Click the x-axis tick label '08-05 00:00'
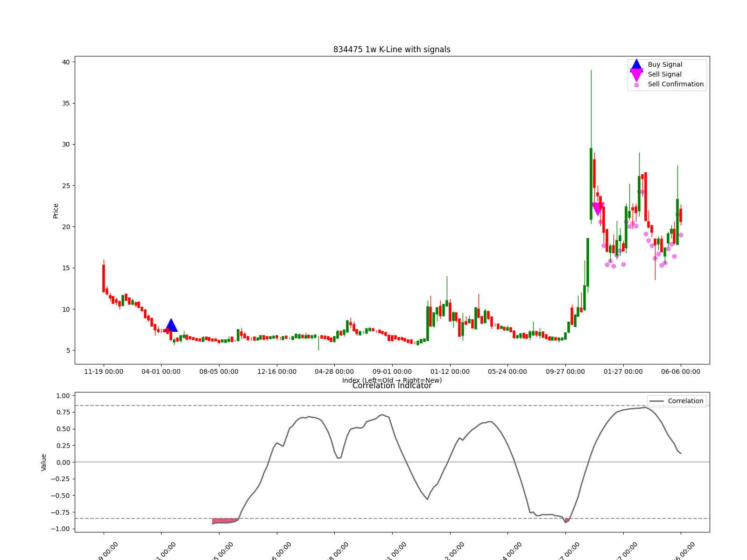This screenshot has width=747, height=560. (x=219, y=372)
